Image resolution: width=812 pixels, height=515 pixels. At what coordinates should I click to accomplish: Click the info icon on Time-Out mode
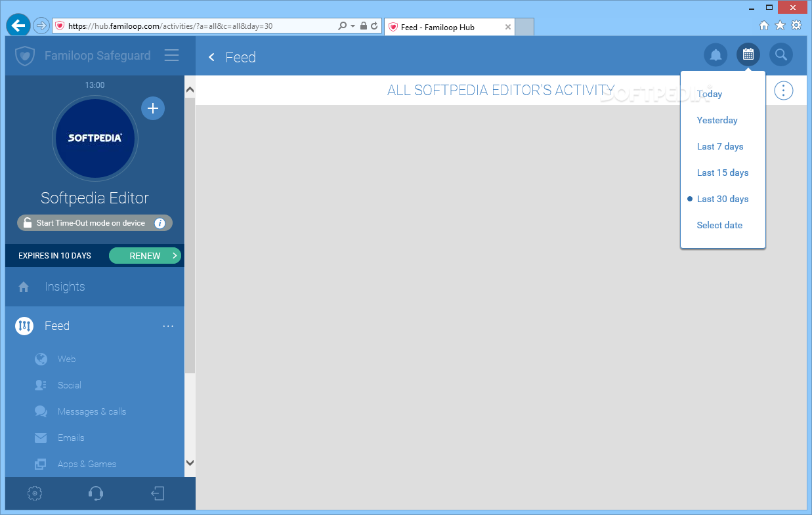(160, 223)
